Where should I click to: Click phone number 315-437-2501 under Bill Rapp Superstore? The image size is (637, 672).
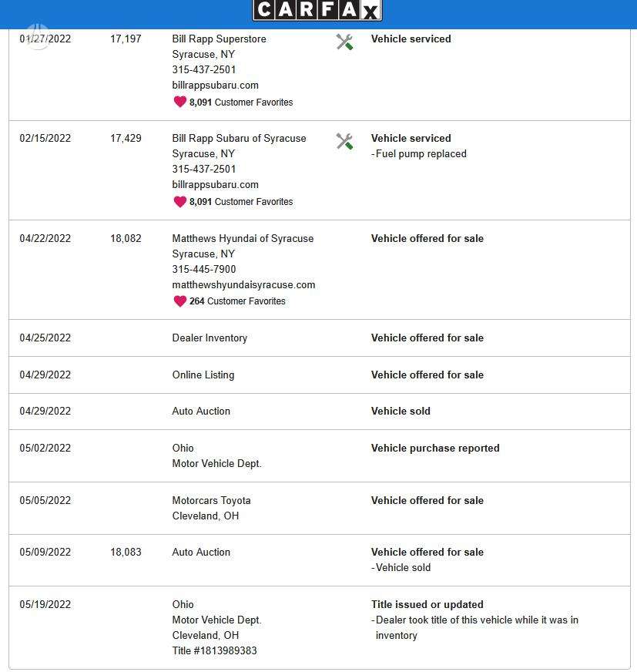click(204, 69)
